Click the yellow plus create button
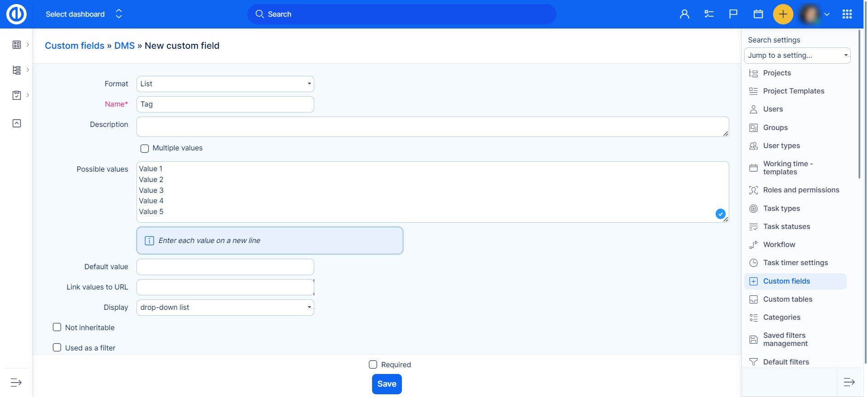 (x=783, y=14)
